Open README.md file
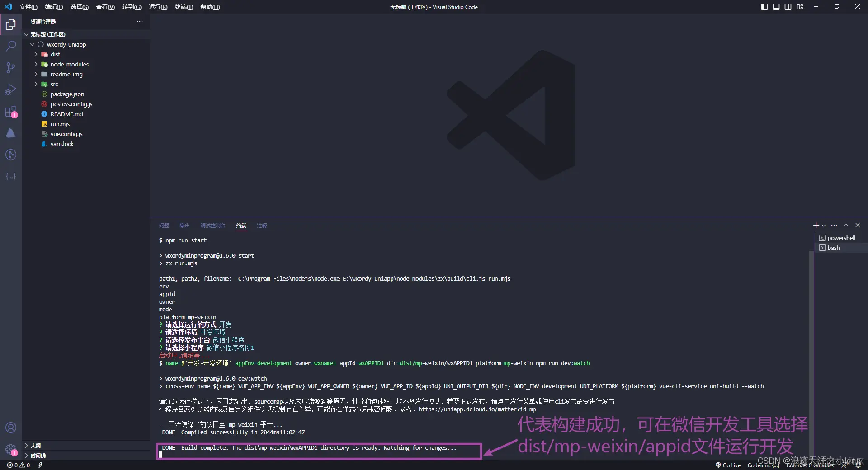The height and width of the screenshot is (470, 868). 86,114
